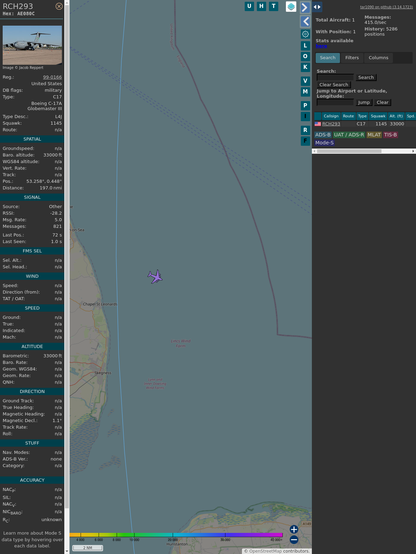Image resolution: width=416 pixels, height=554 pixels.
Task: Sort table by Alt. (ft) column
Action: 396,116
